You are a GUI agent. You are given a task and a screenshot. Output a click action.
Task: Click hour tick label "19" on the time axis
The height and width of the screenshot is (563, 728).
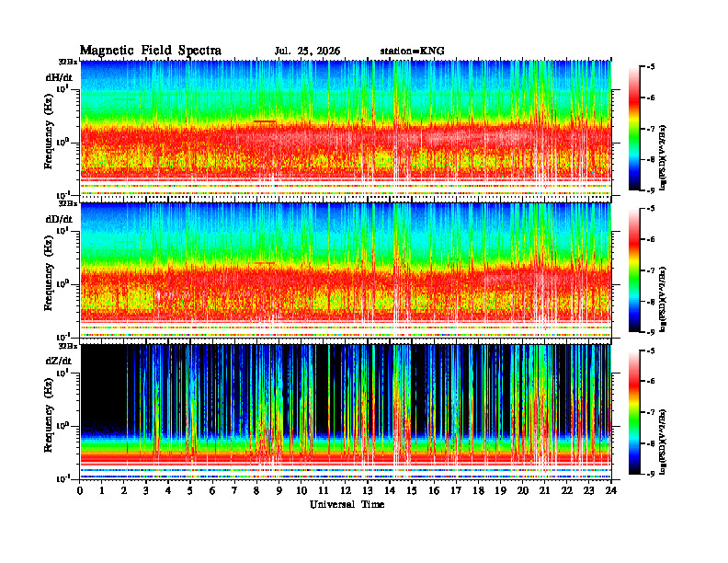pos(500,491)
